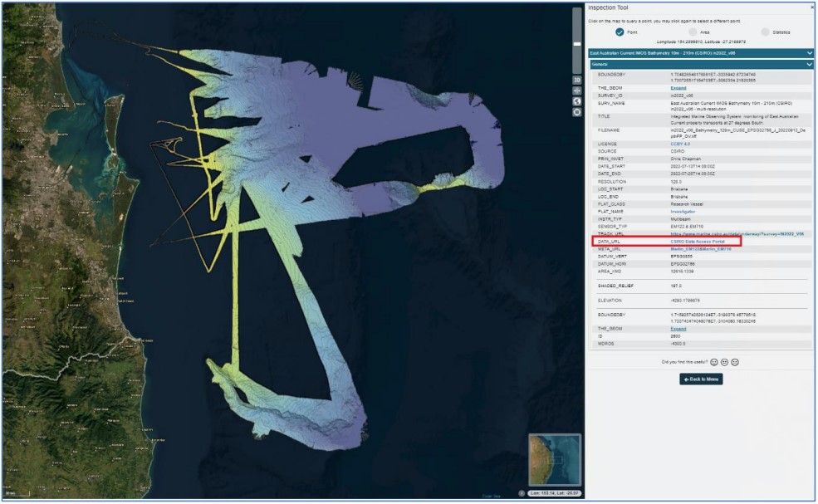
Task: Click the circular bottom map control icon
Action: click(577, 112)
